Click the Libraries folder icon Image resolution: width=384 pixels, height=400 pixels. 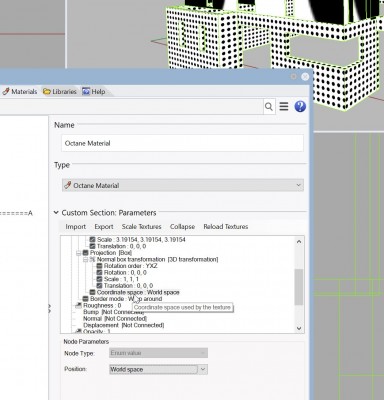(x=47, y=91)
